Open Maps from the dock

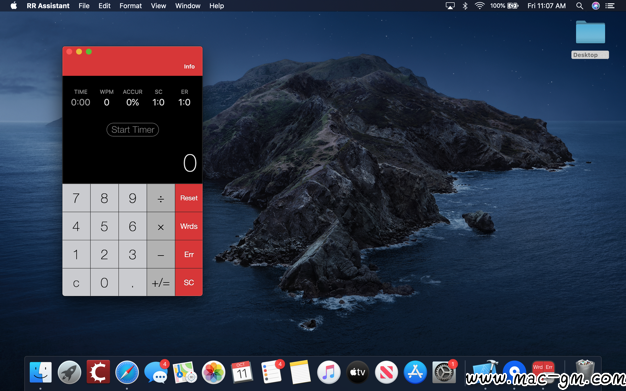185,372
